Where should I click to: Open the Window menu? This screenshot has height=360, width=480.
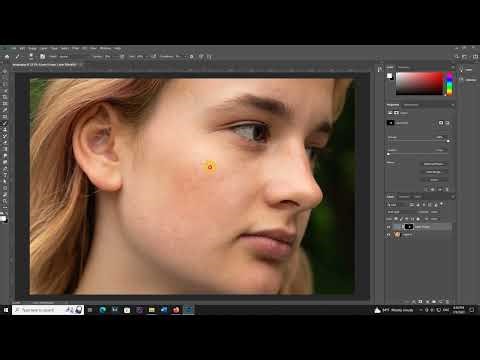click(105, 48)
